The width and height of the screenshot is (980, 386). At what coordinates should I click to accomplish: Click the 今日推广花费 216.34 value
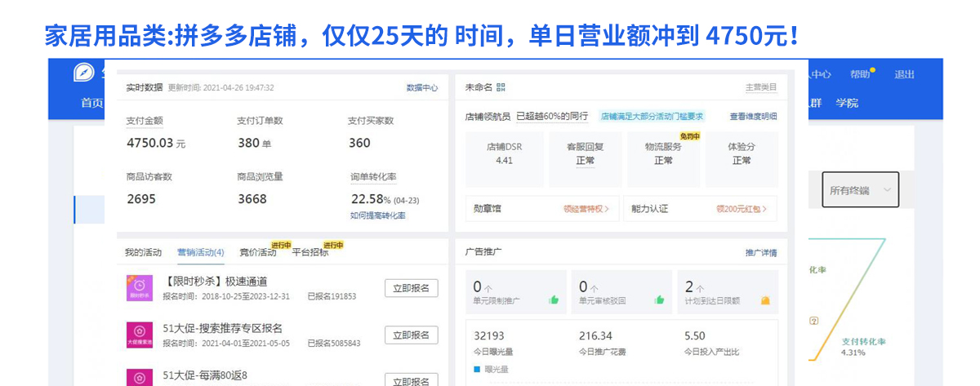pos(595,335)
